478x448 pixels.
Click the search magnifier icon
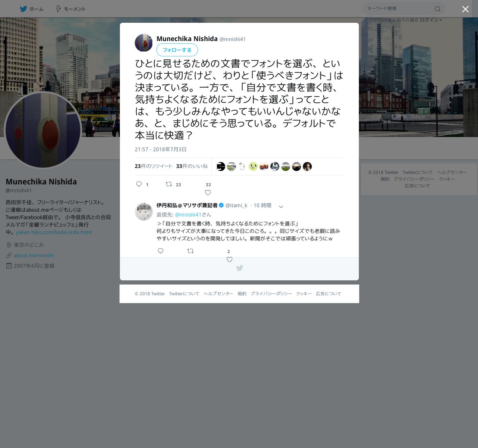point(438,9)
